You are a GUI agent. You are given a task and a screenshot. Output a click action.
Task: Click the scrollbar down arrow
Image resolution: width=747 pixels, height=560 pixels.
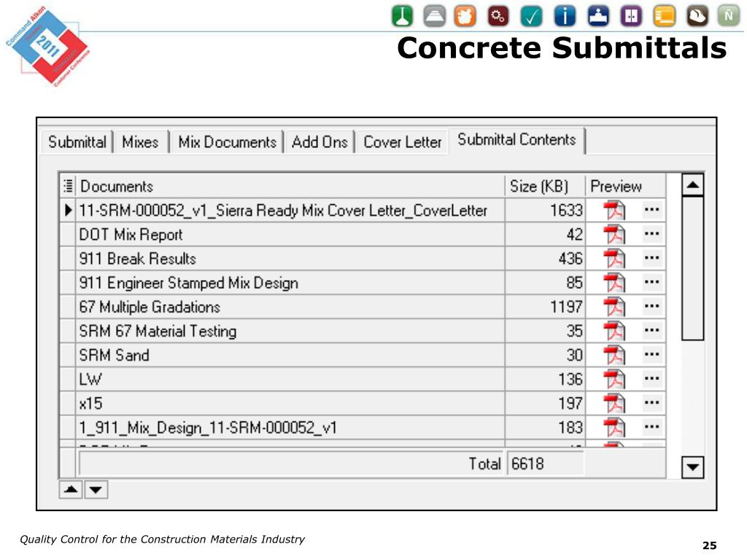click(x=693, y=467)
